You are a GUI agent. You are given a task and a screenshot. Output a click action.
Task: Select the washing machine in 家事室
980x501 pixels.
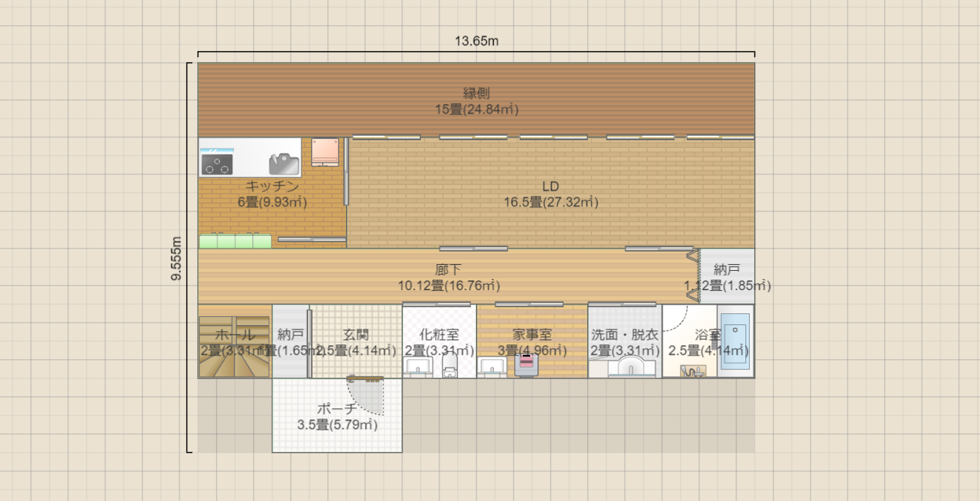click(526, 365)
